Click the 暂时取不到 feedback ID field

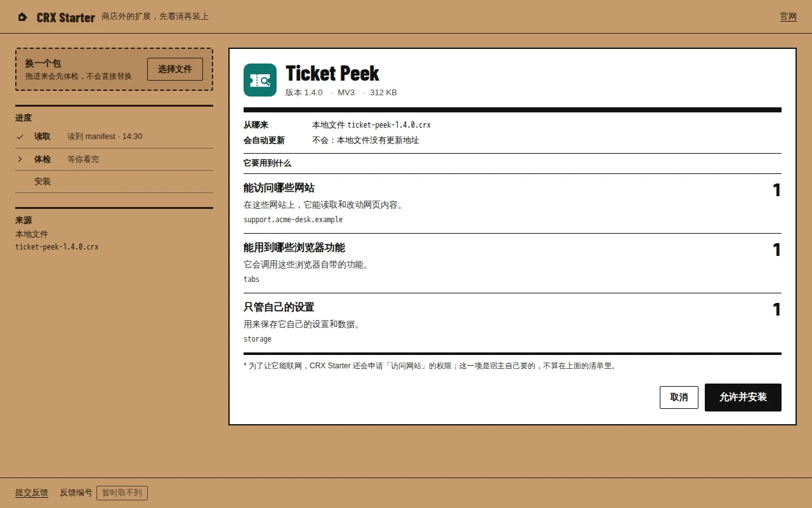tap(122, 493)
